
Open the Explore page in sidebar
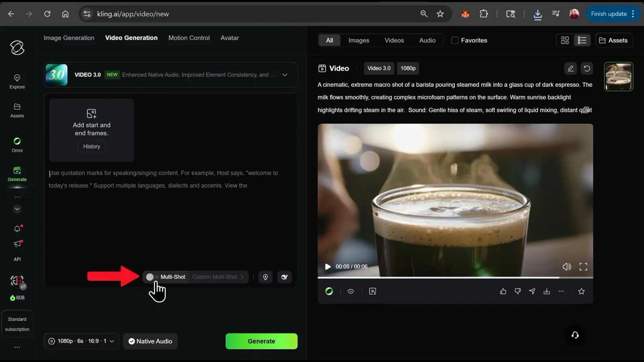pyautogui.click(x=17, y=81)
